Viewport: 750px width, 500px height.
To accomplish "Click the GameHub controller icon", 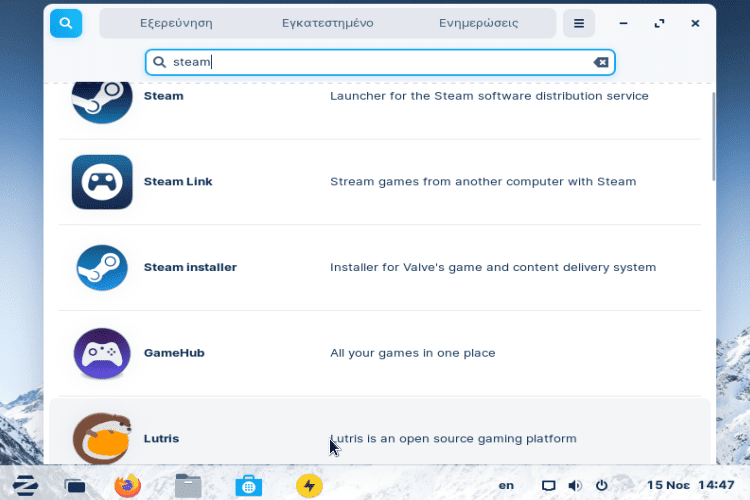I will click(102, 353).
